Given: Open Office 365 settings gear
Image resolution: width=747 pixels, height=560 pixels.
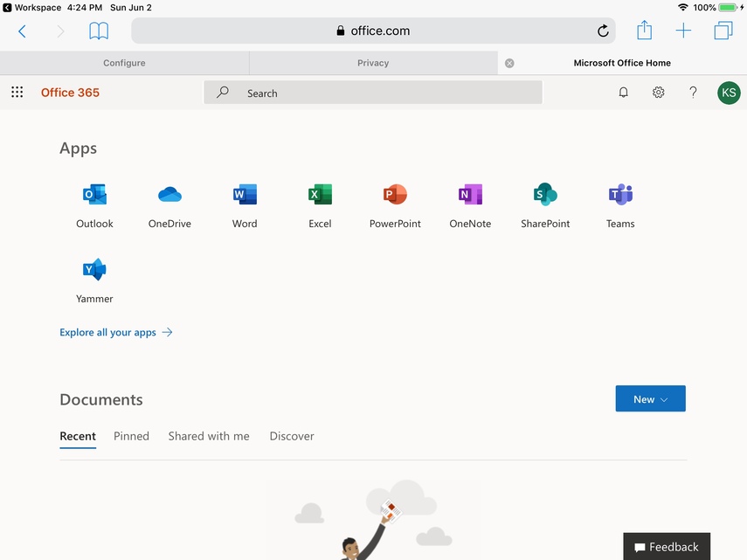Looking at the screenshot, I should tap(659, 93).
